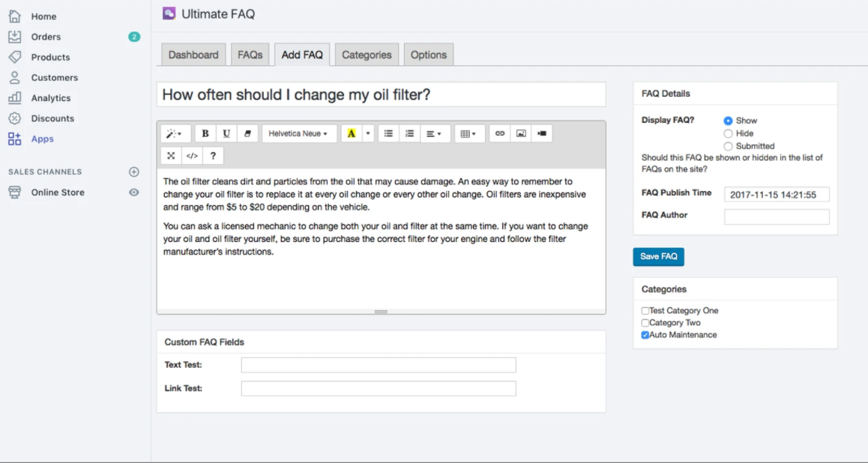Click the Save FAQ button

[659, 257]
